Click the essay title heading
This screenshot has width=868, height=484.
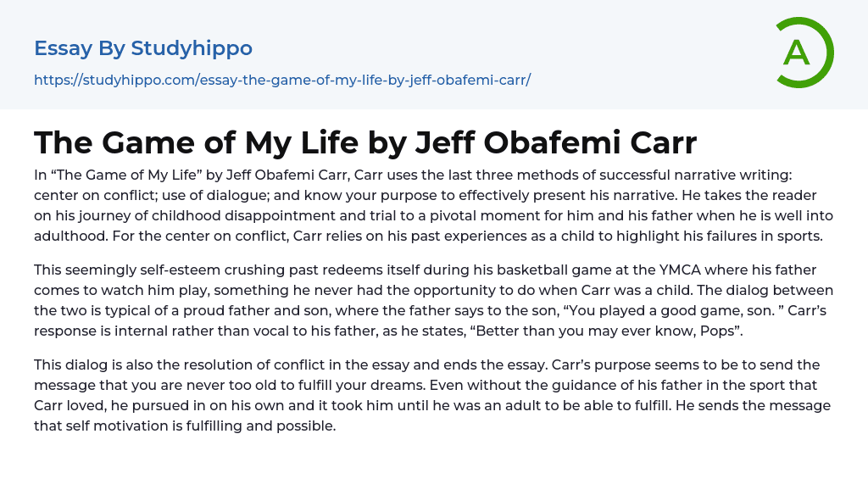click(364, 143)
